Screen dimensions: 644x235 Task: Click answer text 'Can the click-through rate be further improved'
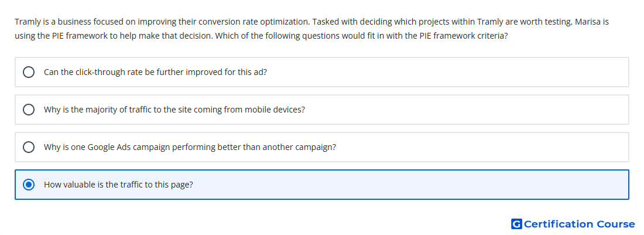(133, 72)
